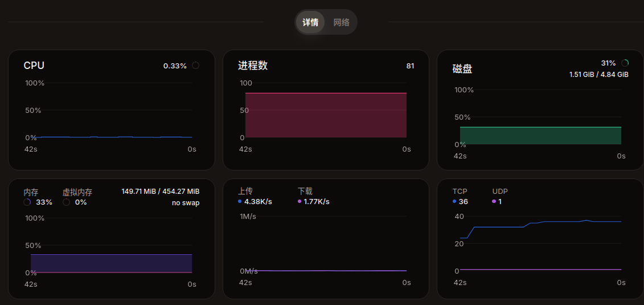Screen dimensions: 644x305
Task: Click the purple memory usage area chart
Action: click(x=111, y=263)
